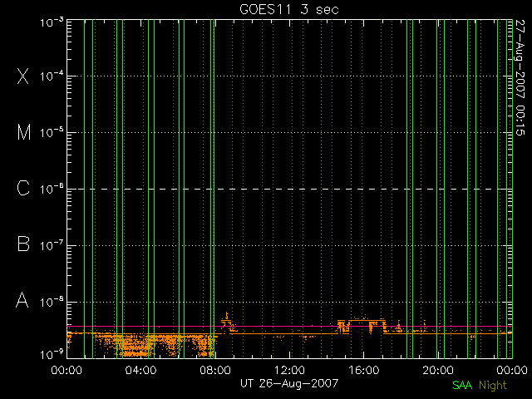
Task: Click the UT 26-Aug-2007 axis title
Action: 289,383
